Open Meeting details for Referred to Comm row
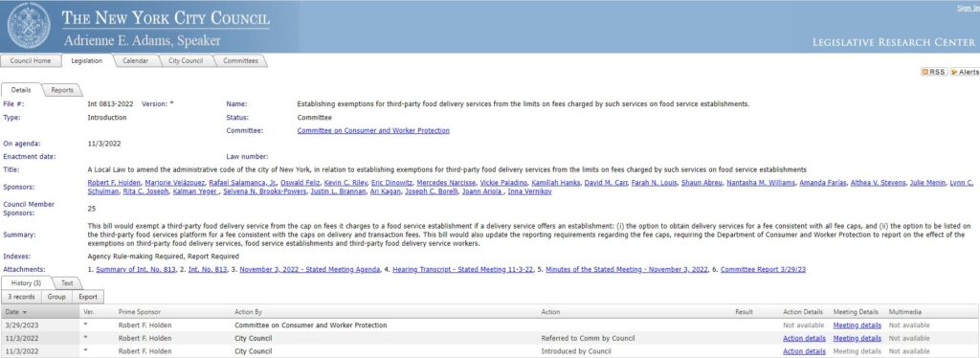Viewport: 980px width, 358px height. point(857,338)
